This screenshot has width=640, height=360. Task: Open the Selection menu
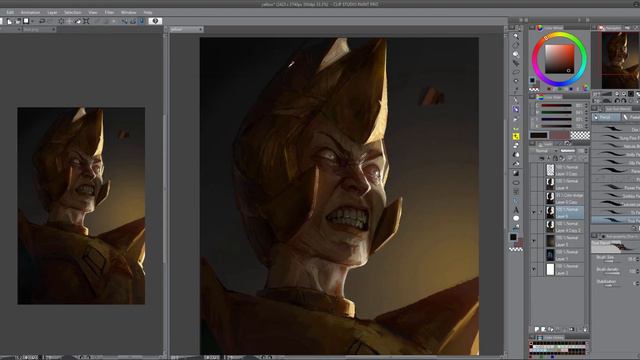point(73,12)
